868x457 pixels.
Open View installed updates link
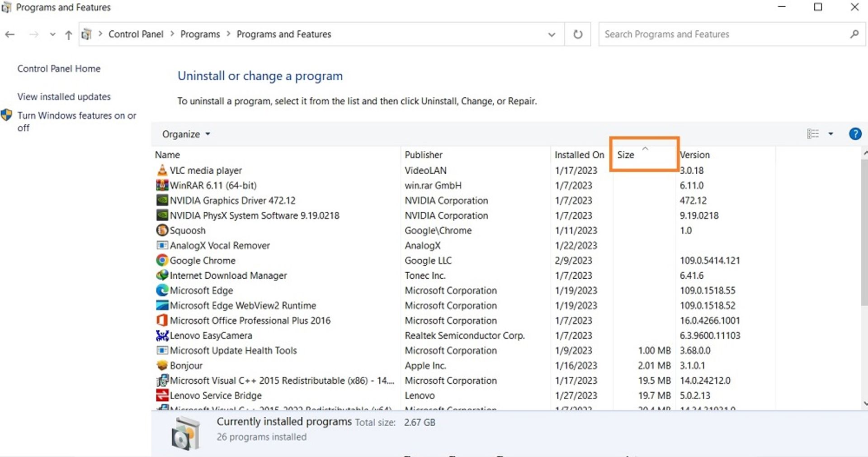[64, 97]
